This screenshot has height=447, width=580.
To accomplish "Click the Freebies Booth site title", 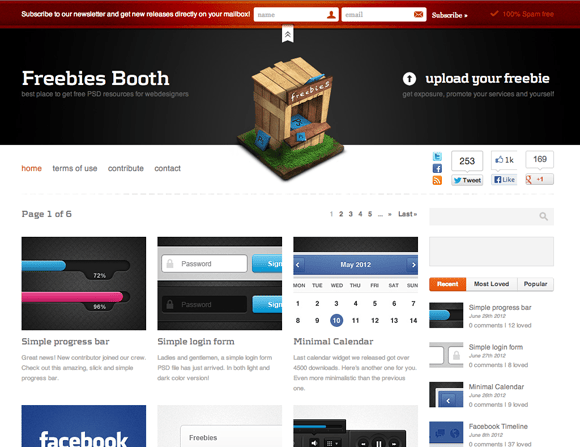I will (95, 78).
